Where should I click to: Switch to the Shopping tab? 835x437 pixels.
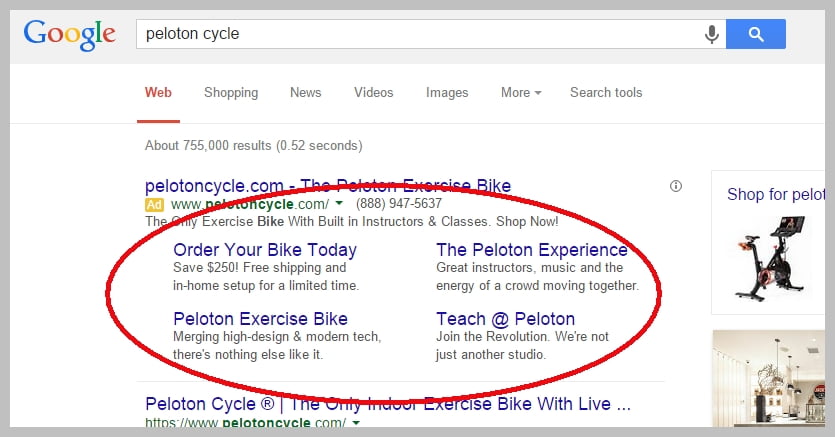[231, 93]
